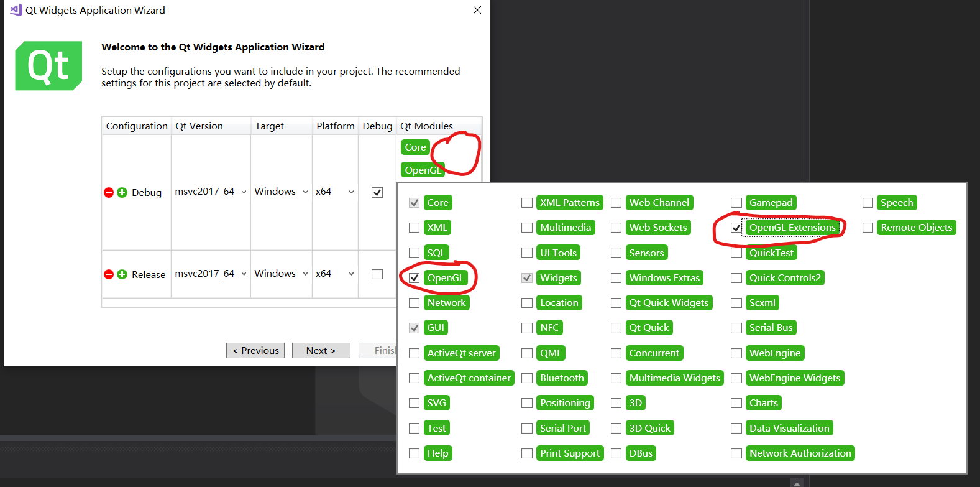Tick the 3D Quick checkbox
The width and height of the screenshot is (980, 487).
pyautogui.click(x=616, y=429)
